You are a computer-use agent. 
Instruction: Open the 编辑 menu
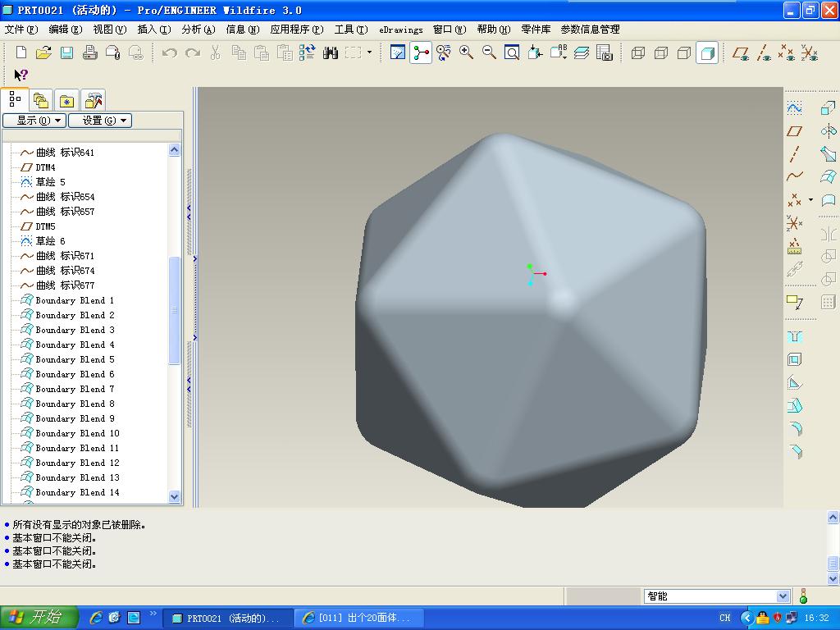click(x=66, y=30)
